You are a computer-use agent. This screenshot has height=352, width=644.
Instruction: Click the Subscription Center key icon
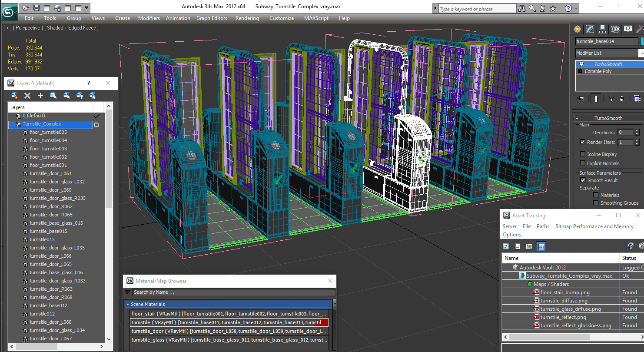(x=532, y=8)
